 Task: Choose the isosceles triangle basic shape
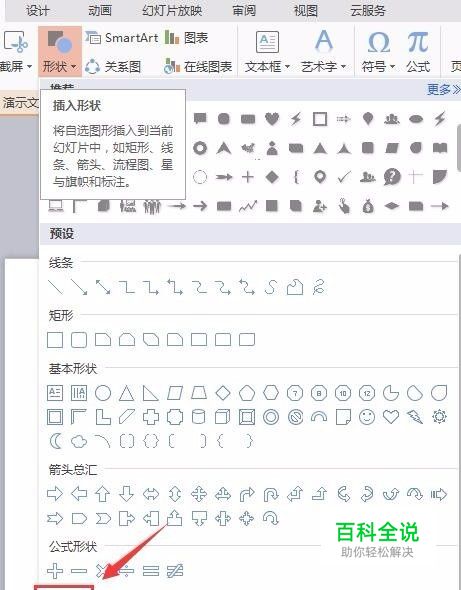[x=126, y=393]
